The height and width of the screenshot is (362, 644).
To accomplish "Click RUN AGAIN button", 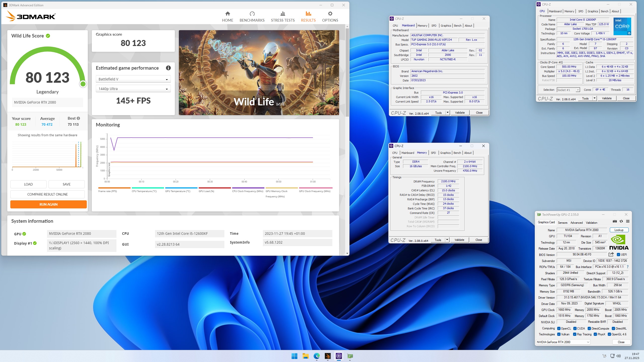I will point(49,204).
